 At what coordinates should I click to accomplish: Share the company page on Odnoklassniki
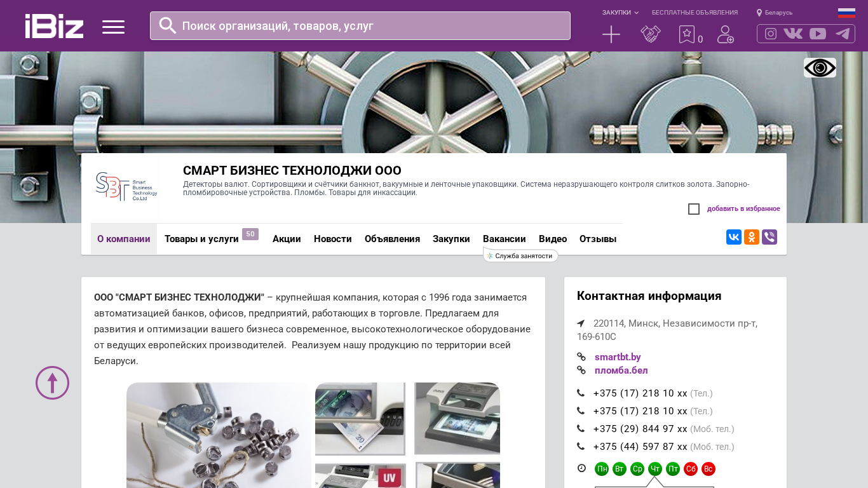(752, 237)
